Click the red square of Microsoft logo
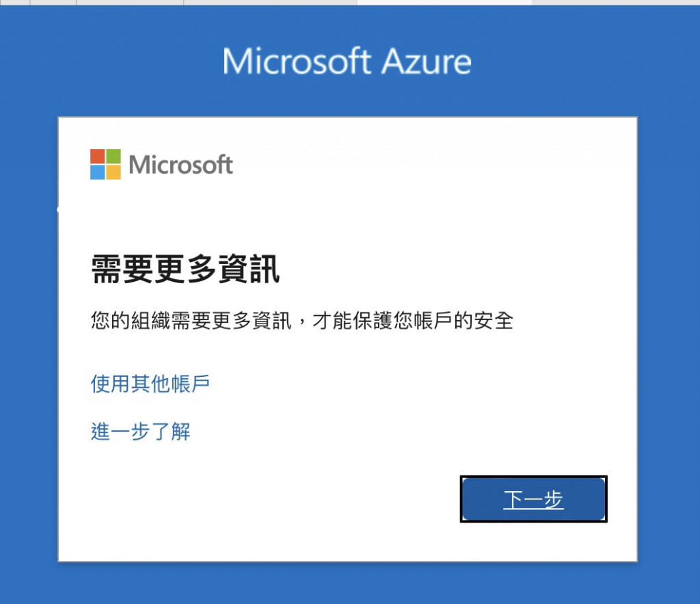The width and height of the screenshot is (700, 604). point(97,157)
